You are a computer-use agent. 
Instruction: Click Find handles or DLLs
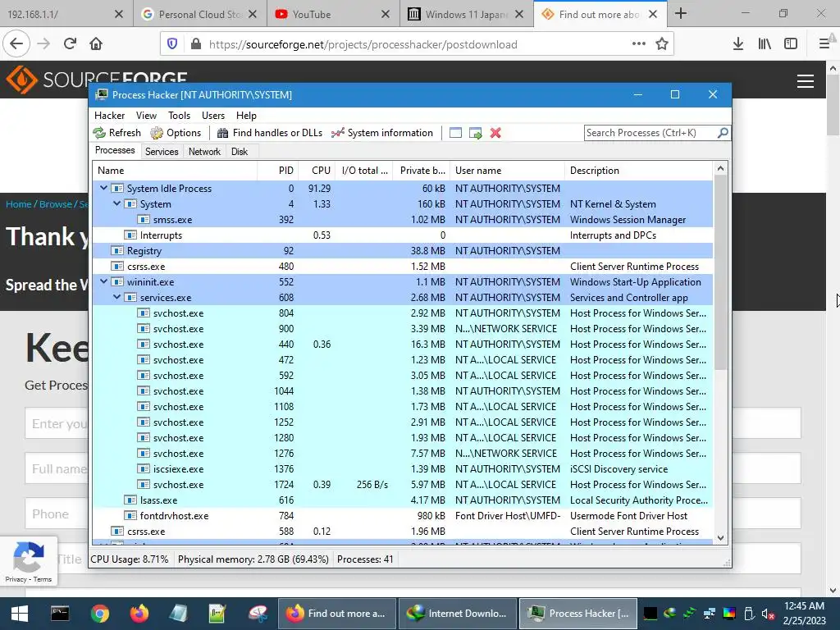point(269,133)
